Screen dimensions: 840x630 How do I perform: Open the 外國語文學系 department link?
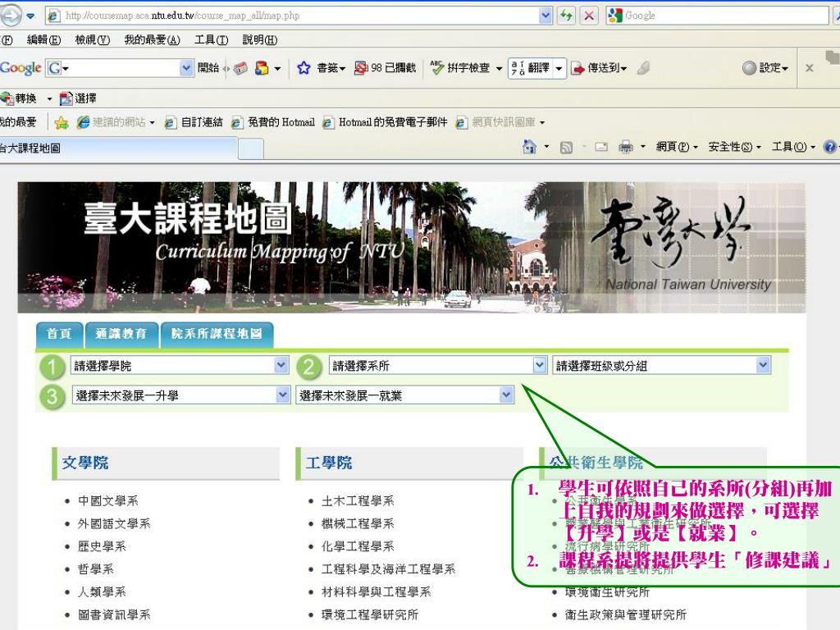point(114,524)
